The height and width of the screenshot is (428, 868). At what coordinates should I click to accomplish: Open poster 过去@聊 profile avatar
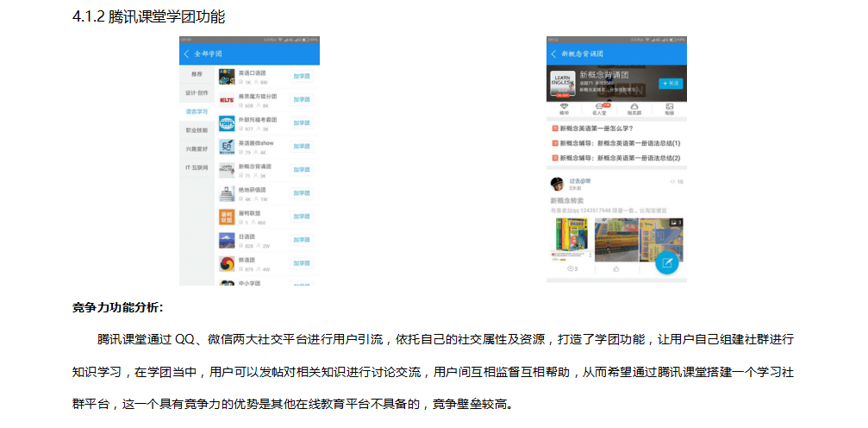click(557, 184)
